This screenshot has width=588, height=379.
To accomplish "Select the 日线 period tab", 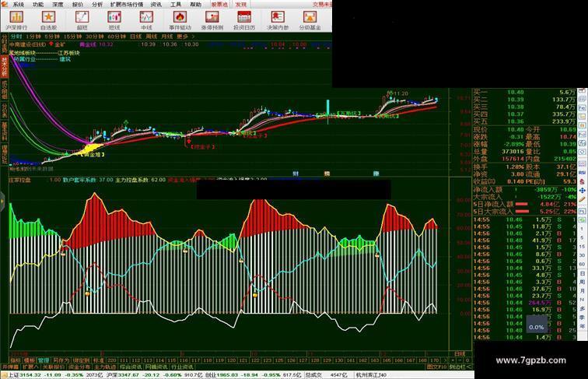I will click(x=136, y=37).
